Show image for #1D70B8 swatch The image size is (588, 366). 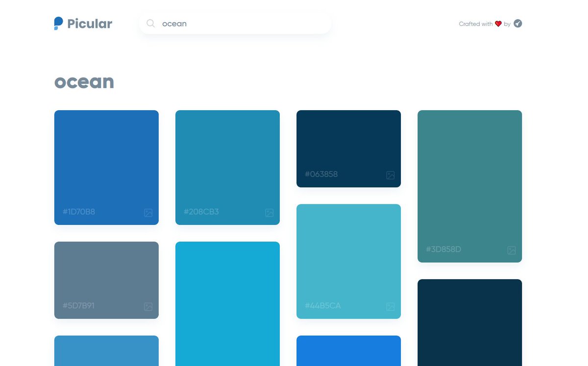(x=148, y=213)
